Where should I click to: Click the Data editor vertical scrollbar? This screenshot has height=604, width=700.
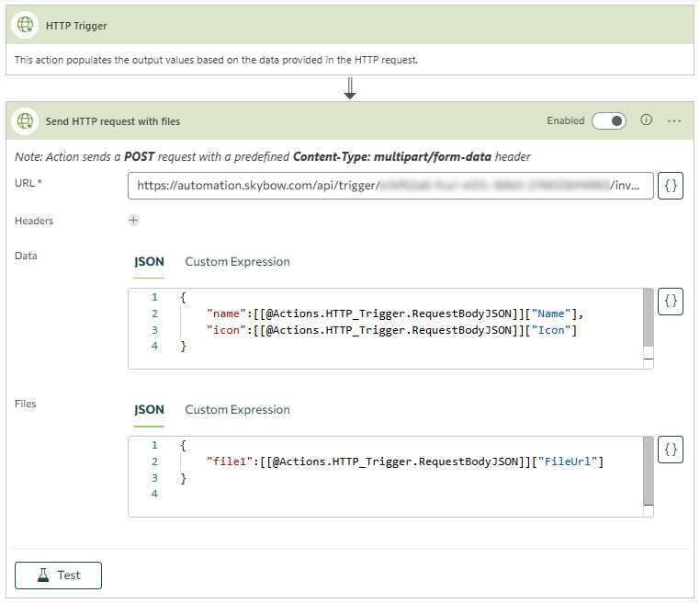click(x=649, y=317)
